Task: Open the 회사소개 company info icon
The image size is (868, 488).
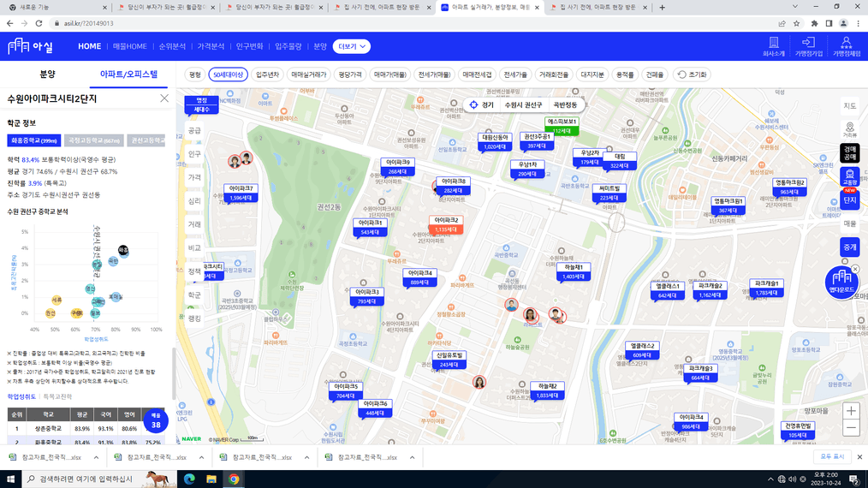Action: tap(773, 46)
